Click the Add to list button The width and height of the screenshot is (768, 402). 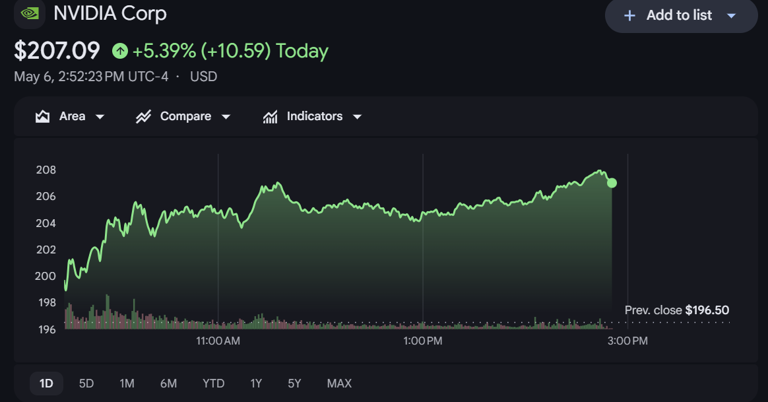pyautogui.click(x=681, y=15)
